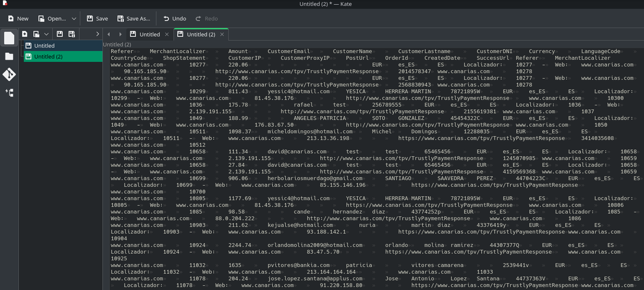Click the Amount header word
644x290 pixels.
(x=238, y=51)
